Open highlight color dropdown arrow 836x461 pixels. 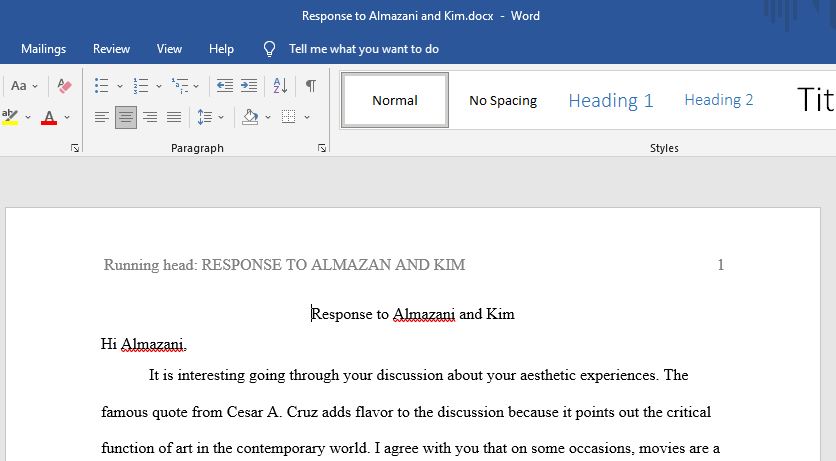[28, 117]
